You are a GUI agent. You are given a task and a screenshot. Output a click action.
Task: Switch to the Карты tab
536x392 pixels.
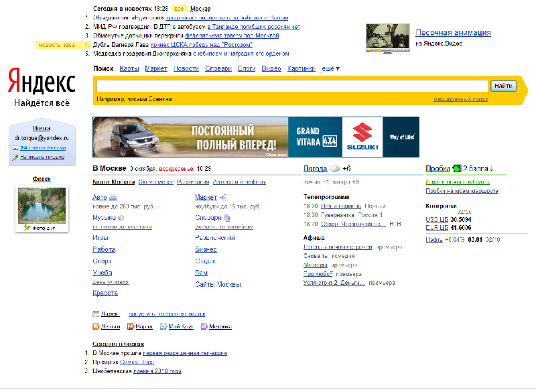point(129,69)
